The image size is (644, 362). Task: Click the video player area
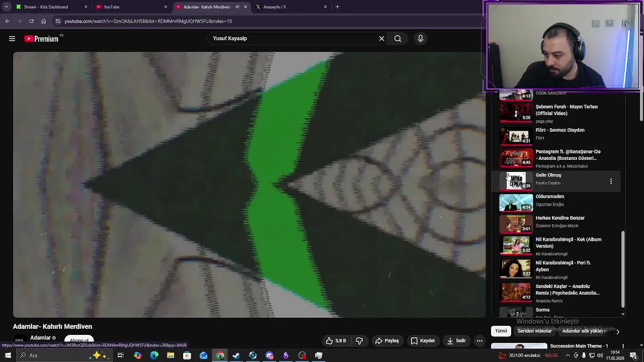pos(249,185)
